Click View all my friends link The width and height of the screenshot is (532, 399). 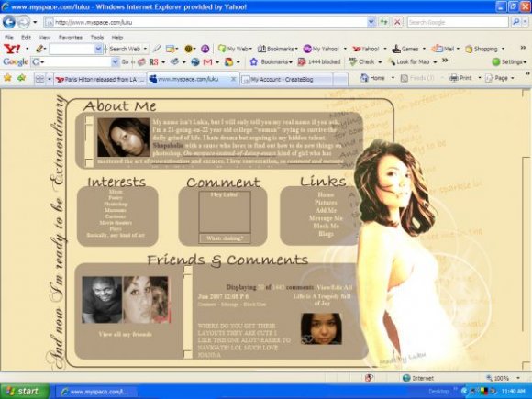(x=125, y=334)
